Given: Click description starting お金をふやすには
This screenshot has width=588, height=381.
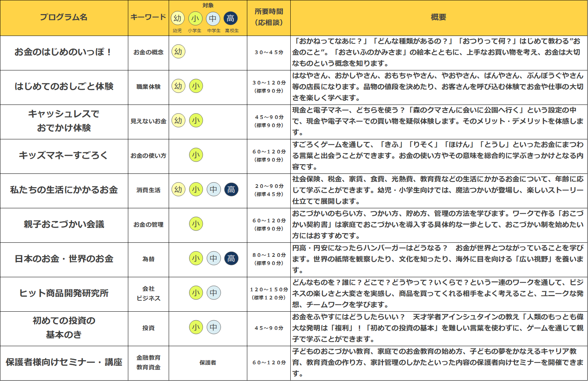Looking at the screenshot, I should click(438, 328).
